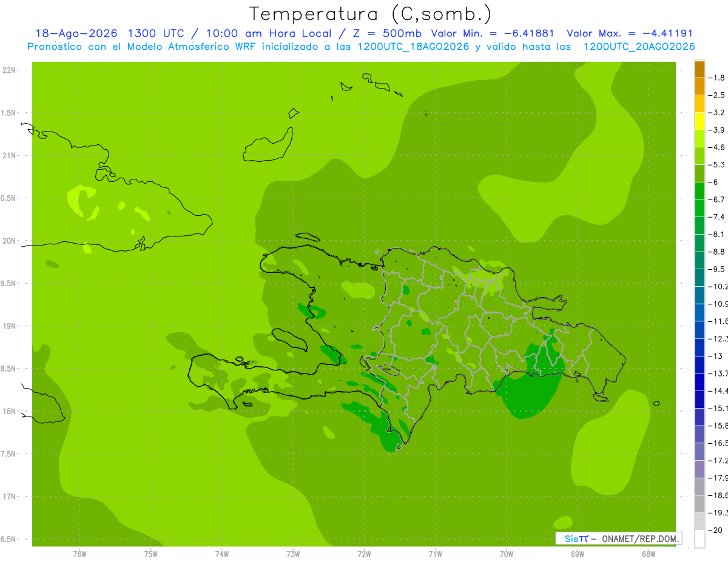Click the 'Sistt' logo text
Image resolution: width=728 pixels, height=562 pixels.
pos(576,538)
